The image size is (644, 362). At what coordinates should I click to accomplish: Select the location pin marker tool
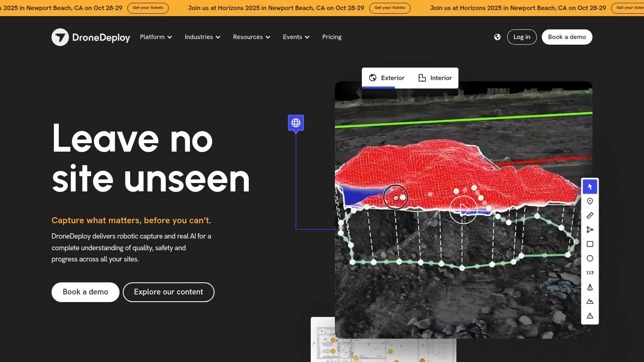pyautogui.click(x=590, y=201)
